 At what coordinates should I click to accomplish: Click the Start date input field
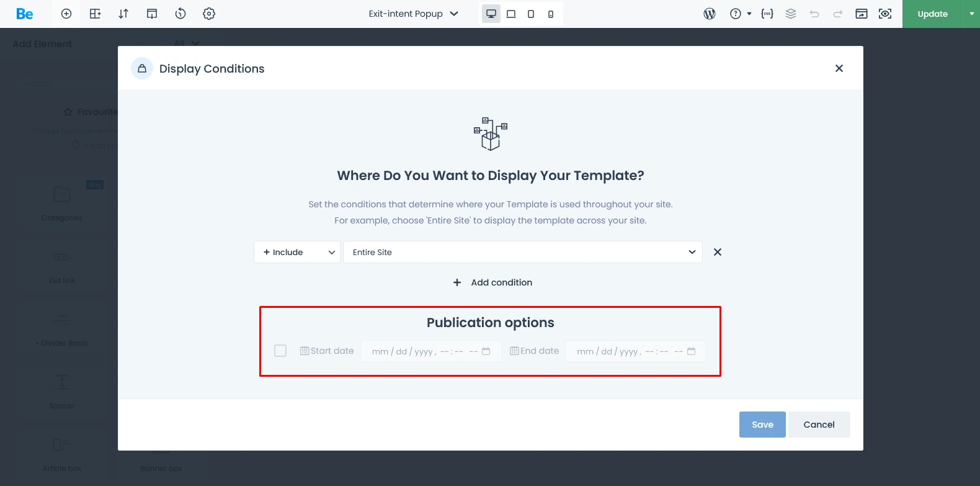pos(432,351)
